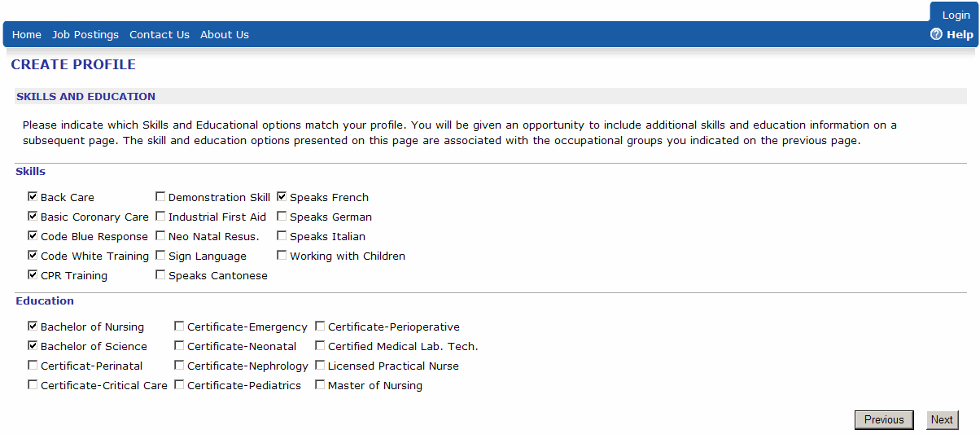Check Licensed Practical Nurse

320,366
